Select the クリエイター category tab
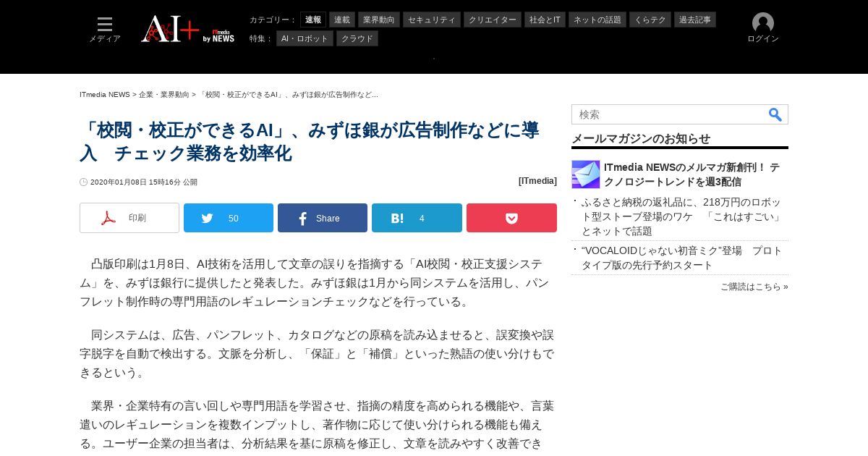The height and width of the screenshot is (456, 868). point(493,20)
